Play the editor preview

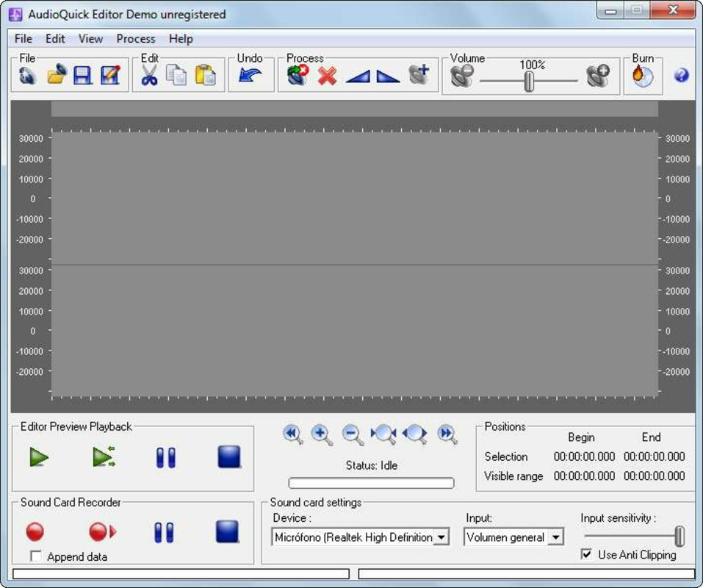(x=39, y=457)
